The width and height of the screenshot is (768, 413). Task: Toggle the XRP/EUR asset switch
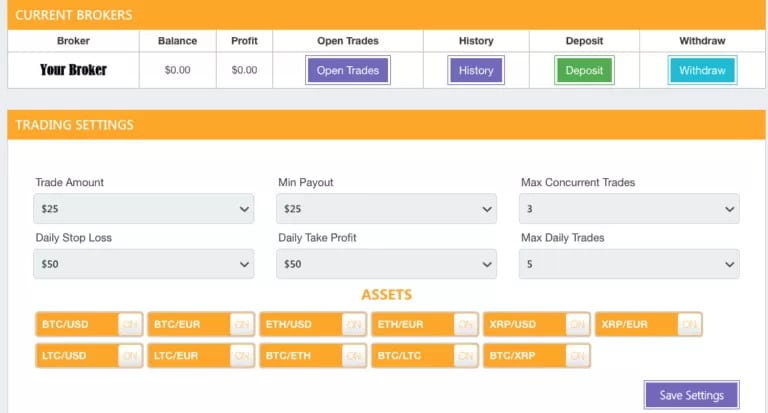coord(688,324)
